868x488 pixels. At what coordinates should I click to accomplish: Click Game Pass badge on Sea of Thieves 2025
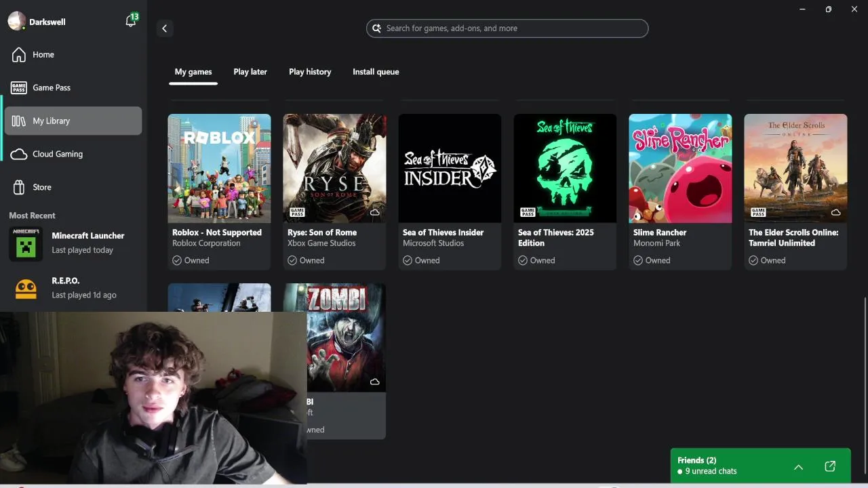528,212
